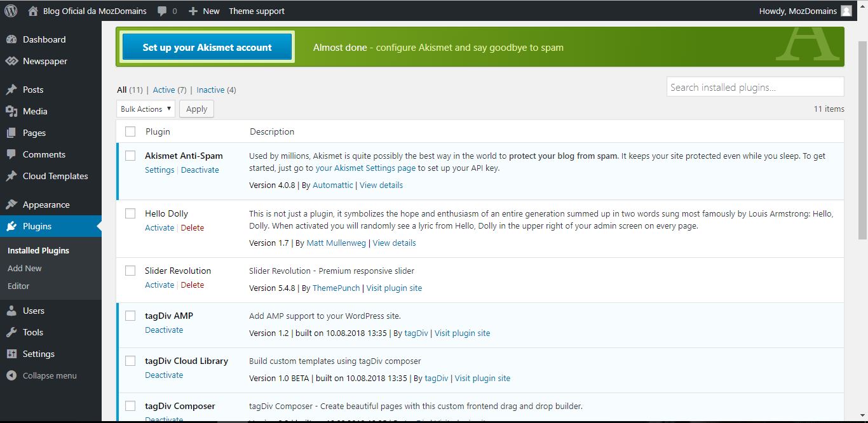
Task: Click the Automattic author link
Action: (x=333, y=185)
